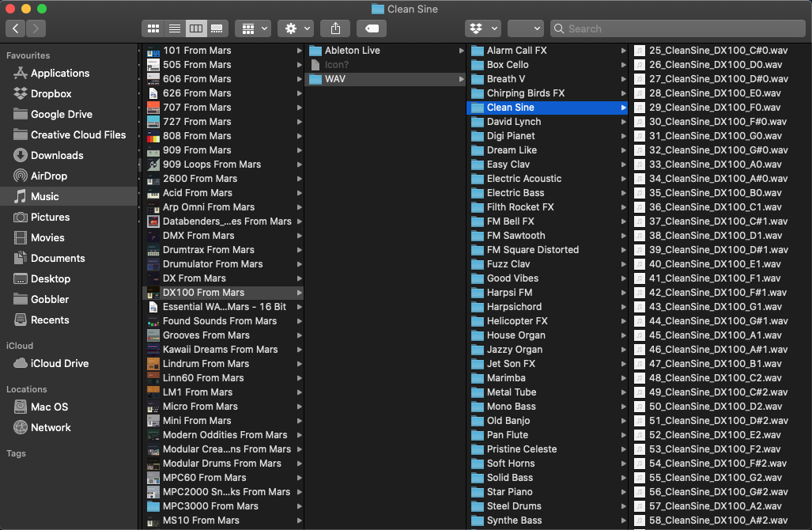Select the David Lynch folder
This screenshot has width=812, height=530.
pyautogui.click(x=547, y=122)
